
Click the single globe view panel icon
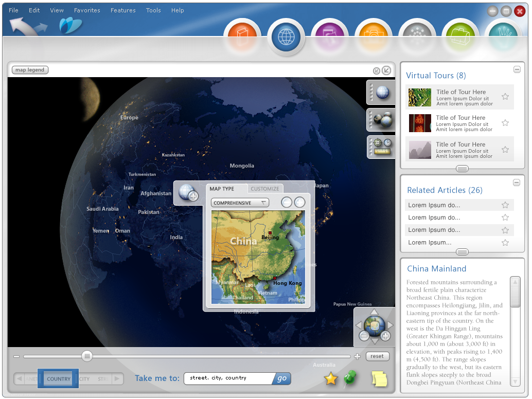(381, 92)
